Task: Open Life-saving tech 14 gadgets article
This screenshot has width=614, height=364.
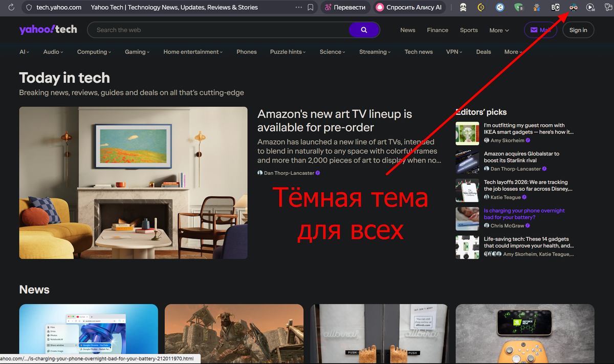Action: pyautogui.click(x=529, y=242)
